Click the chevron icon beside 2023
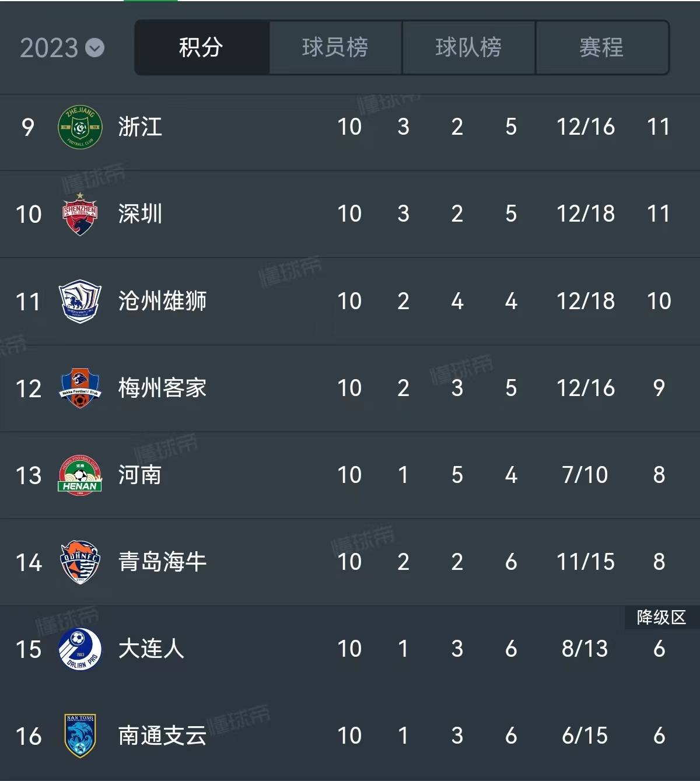The height and width of the screenshot is (781, 700). pos(95,48)
